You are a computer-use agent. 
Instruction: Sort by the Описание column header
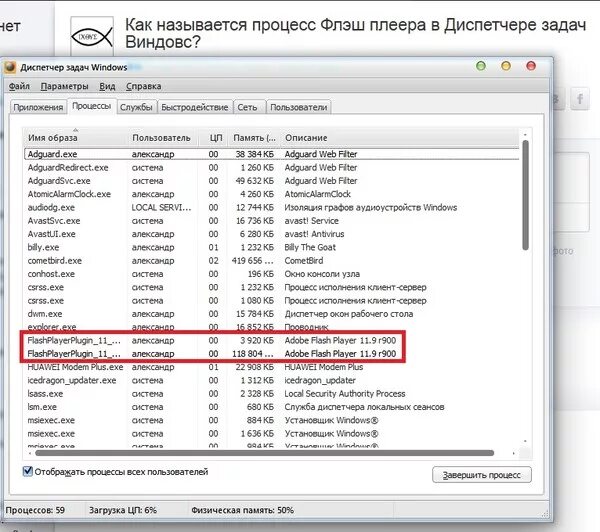point(399,137)
